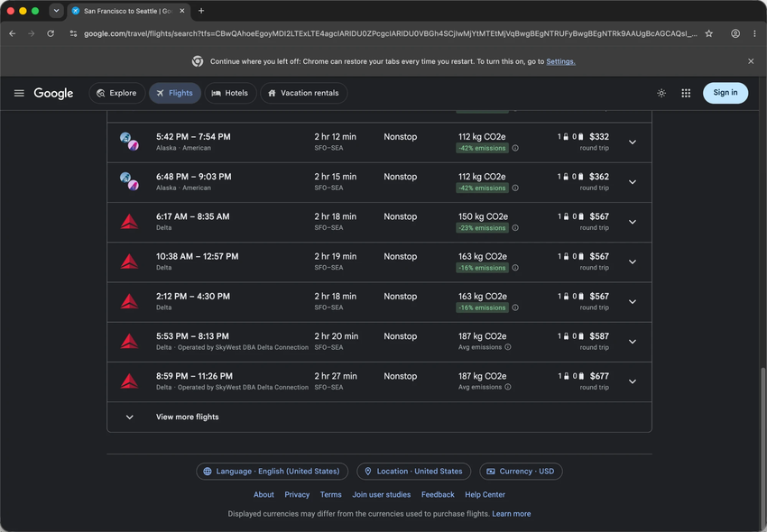Show more flights in the list
Viewport: 767px width, 532px height.
[x=379, y=417]
